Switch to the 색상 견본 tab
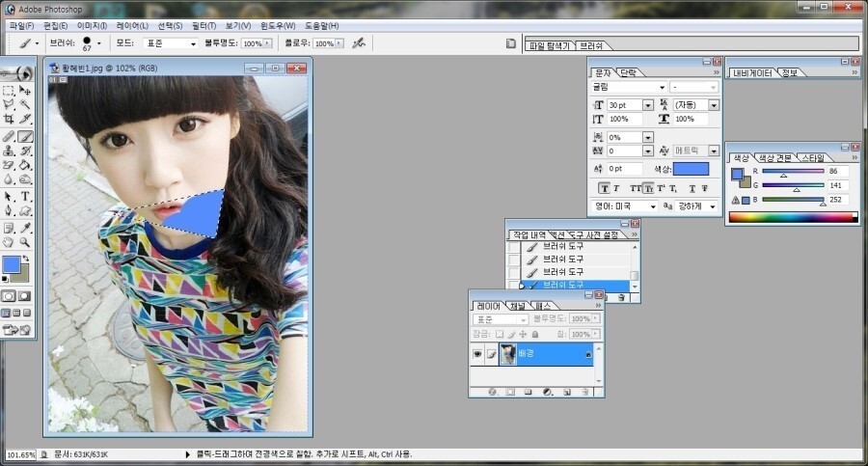 [775, 158]
